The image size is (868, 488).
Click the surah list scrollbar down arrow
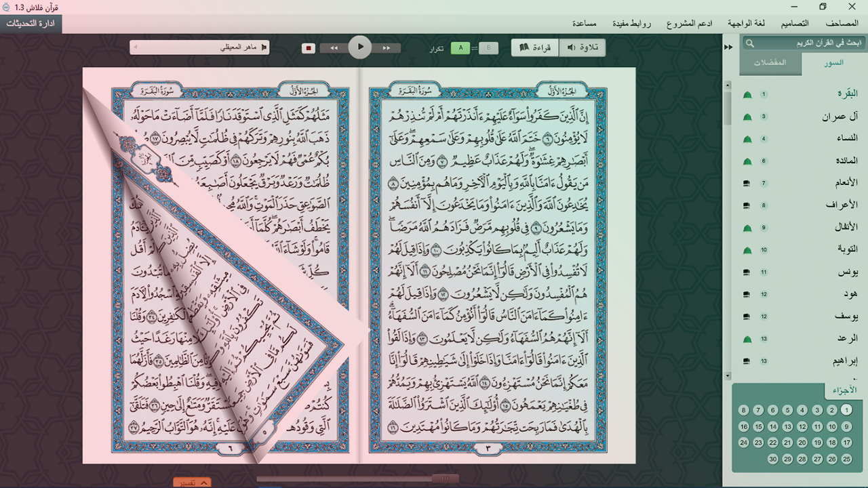[728, 375]
